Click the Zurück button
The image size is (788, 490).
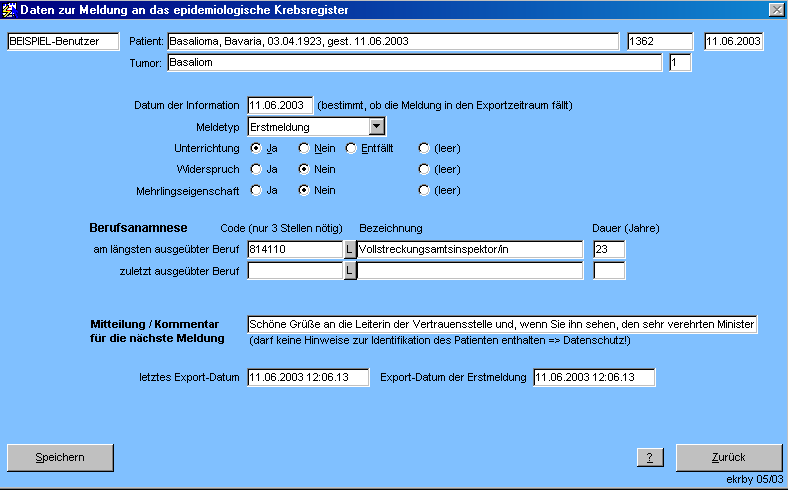pyautogui.click(x=728, y=457)
